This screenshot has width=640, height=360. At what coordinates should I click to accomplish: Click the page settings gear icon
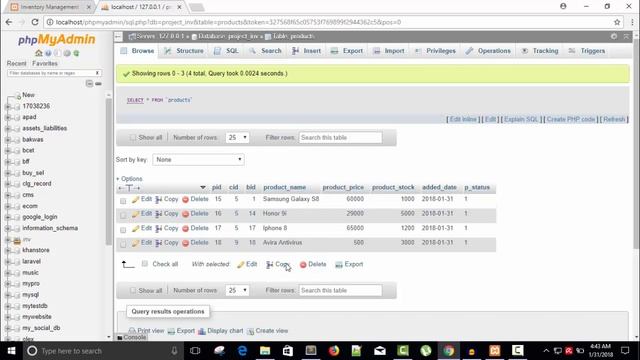tap(614, 36)
